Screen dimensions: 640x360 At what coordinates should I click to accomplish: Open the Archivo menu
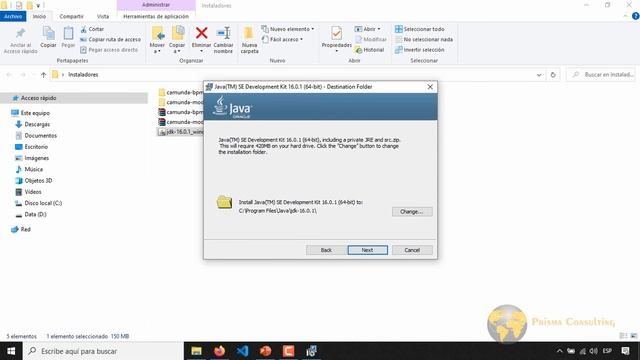point(13,16)
